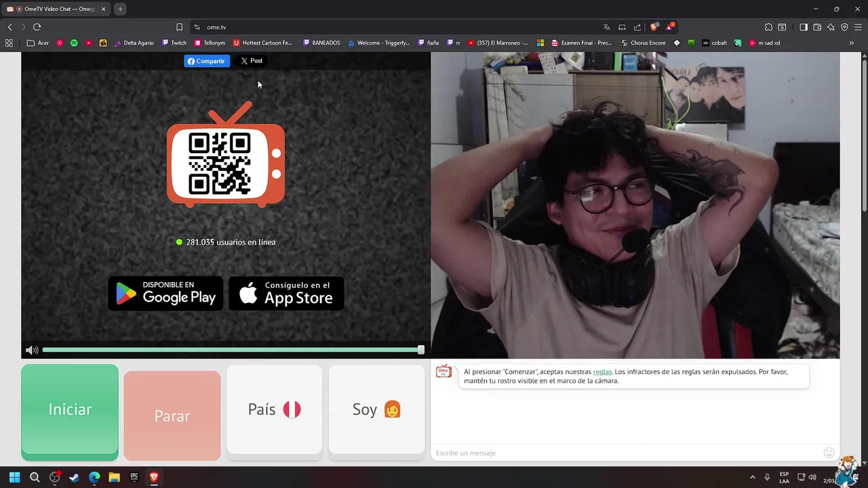Share on Facebook with the Compartir button
This screenshot has width=868, height=488.
tap(207, 61)
